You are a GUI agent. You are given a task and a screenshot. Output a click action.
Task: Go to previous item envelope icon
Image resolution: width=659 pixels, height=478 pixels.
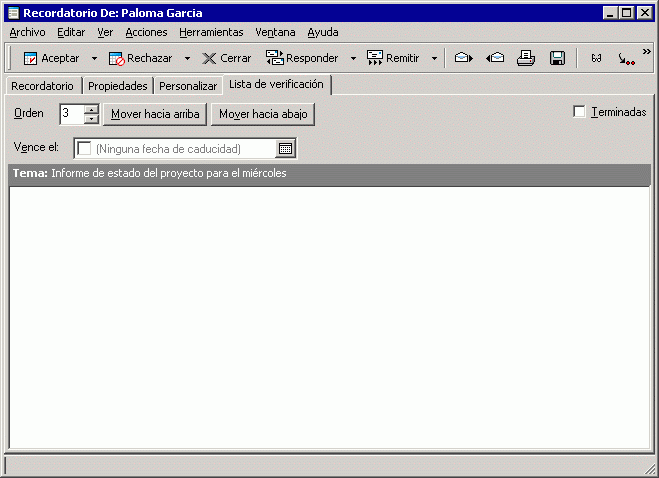[x=495, y=58]
